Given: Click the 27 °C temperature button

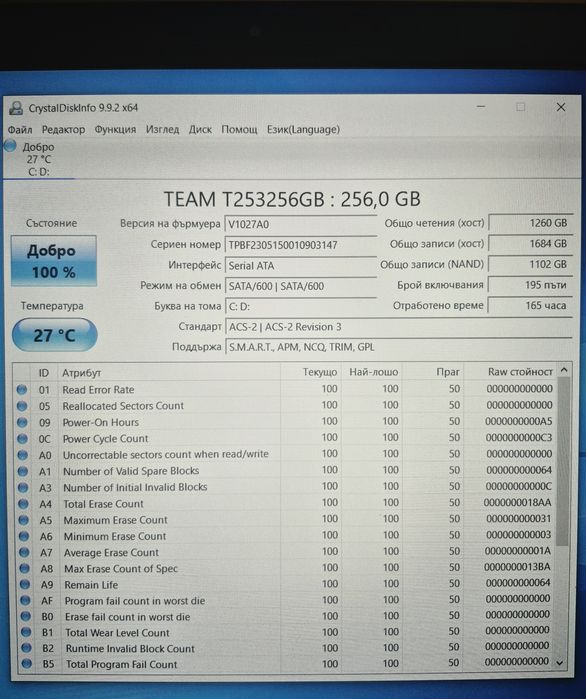Looking at the screenshot, I should [54, 335].
